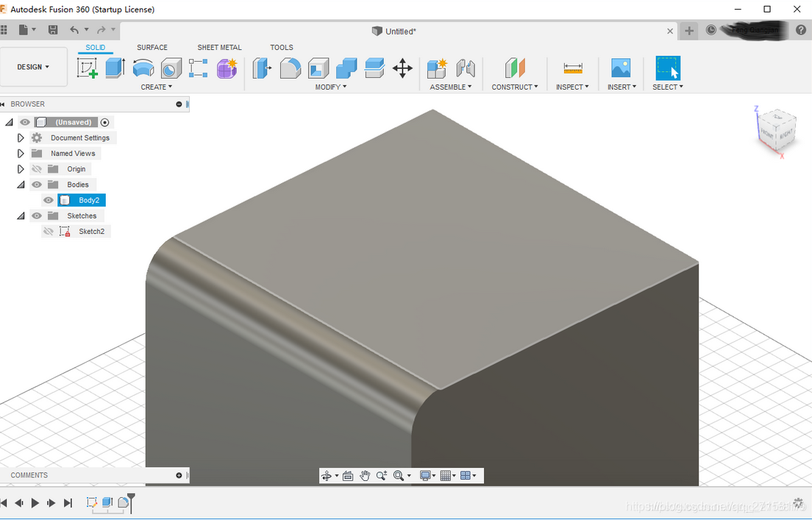This screenshot has width=812, height=520.
Task: Activate the Revolve tool
Action: tap(143, 68)
